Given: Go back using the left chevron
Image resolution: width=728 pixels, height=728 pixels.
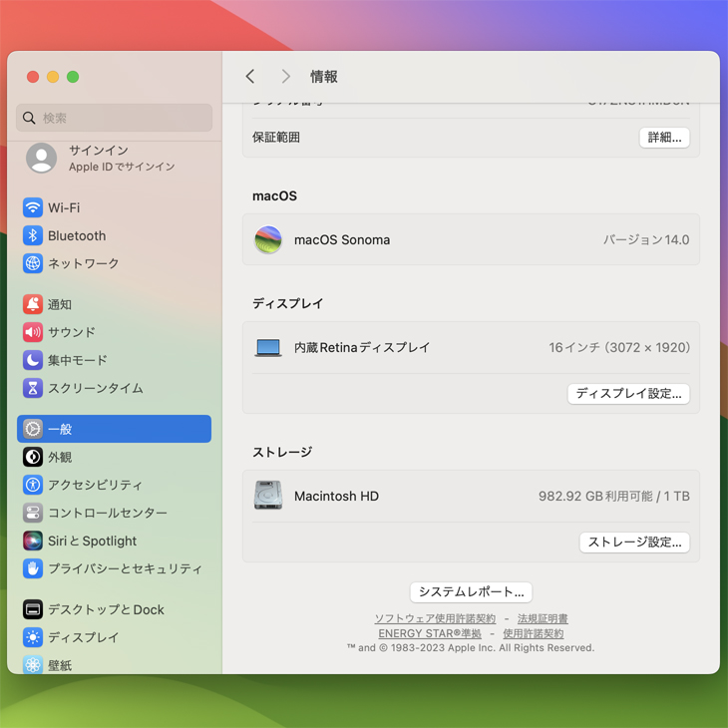Looking at the screenshot, I should pyautogui.click(x=250, y=77).
